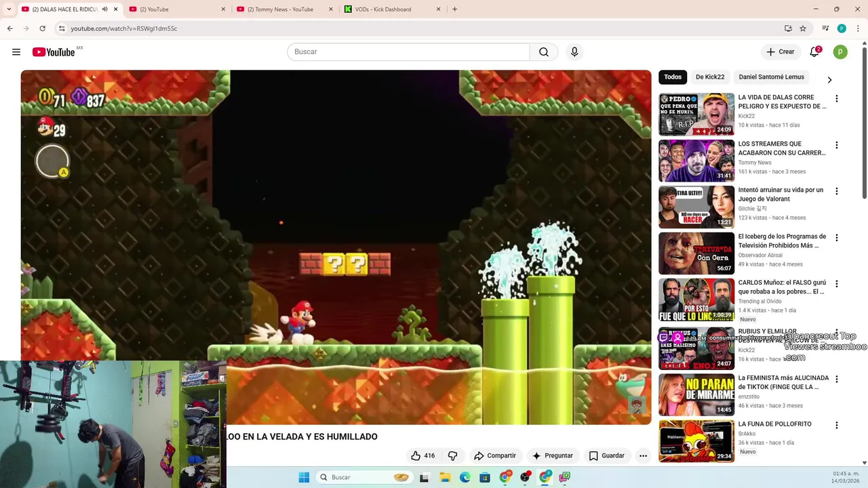Open CARLOS Muñoz el FALSO gurú video
Screen dimensions: 868x488
coord(781,287)
